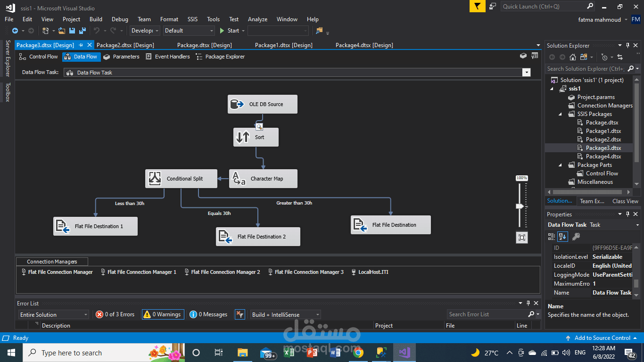Click the Home icon in Solution Explorer
Image resolution: width=644 pixels, height=362 pixels.
pyautogui.click(x=572, y=57)
